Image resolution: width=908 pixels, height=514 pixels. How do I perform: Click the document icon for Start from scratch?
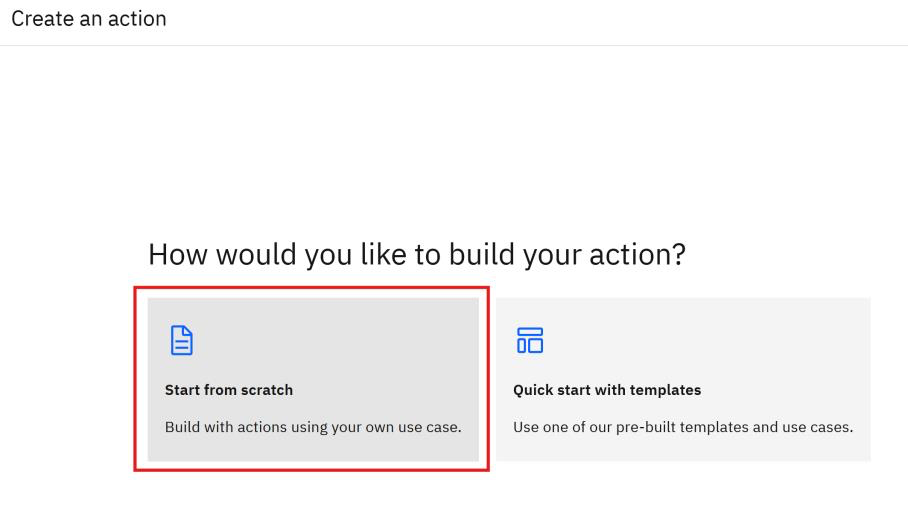point(180,341)
